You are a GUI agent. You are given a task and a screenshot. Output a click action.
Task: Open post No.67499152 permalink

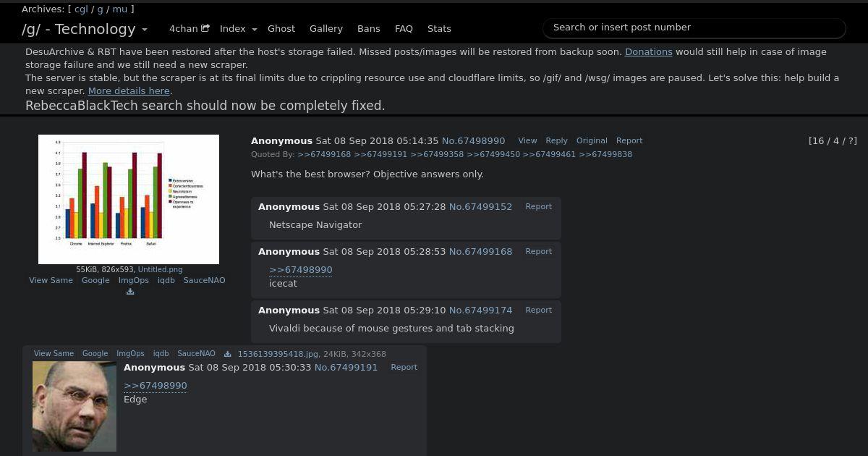tap(480, 207)
